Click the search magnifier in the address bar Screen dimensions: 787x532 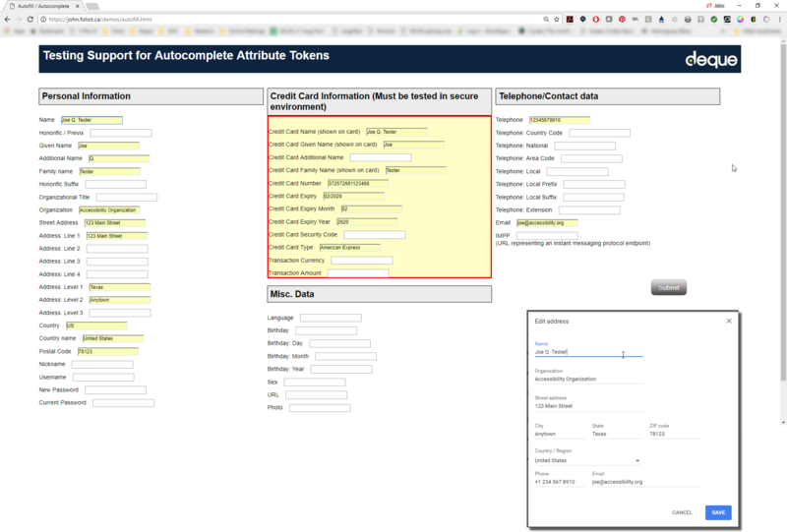tap(546, 19)
